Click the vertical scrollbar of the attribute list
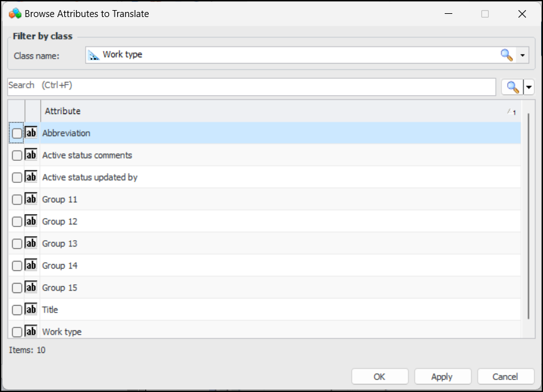Screen dimensions: 543x392 [x=529, y=214]
